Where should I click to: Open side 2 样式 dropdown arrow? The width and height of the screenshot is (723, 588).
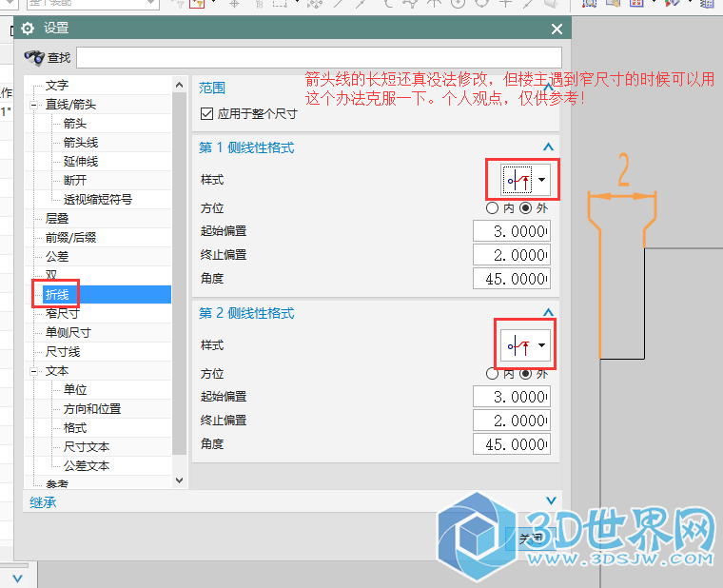pyautogui.click(x=542, y=345)
